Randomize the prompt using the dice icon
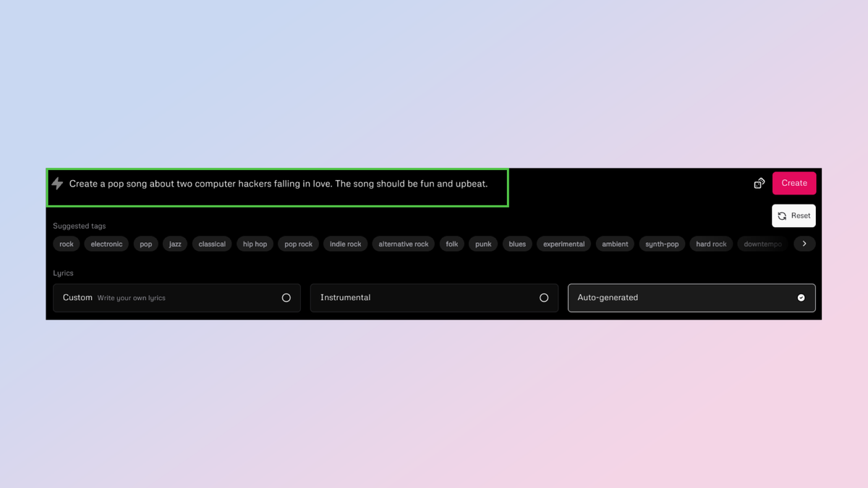 coord(759,184)
